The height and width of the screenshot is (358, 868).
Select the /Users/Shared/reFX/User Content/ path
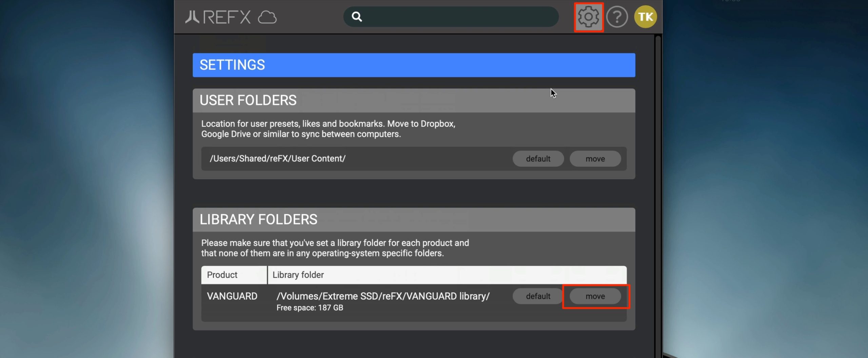pos(278,159)
